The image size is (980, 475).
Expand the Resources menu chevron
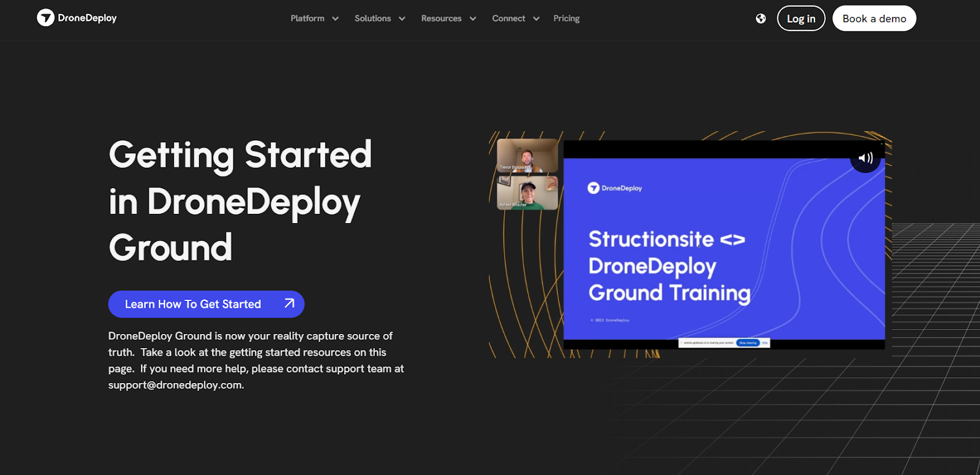click(x=473, y=19)
